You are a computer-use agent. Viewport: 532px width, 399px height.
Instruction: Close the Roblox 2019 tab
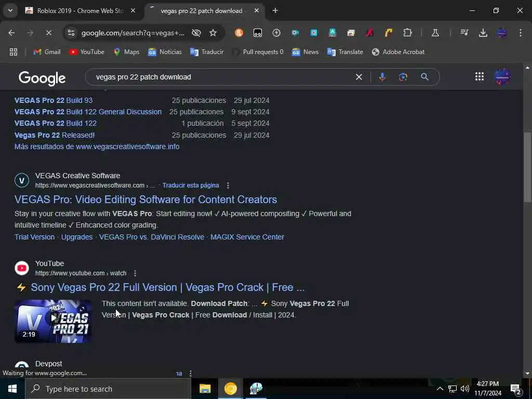pyautogui.click(x=133, y=11)
